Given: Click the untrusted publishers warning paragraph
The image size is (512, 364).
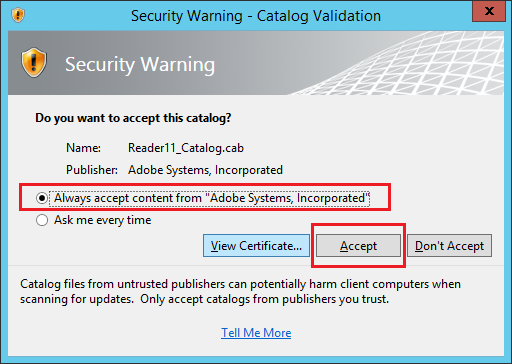Looking at the screenshot, I should 240,291.
